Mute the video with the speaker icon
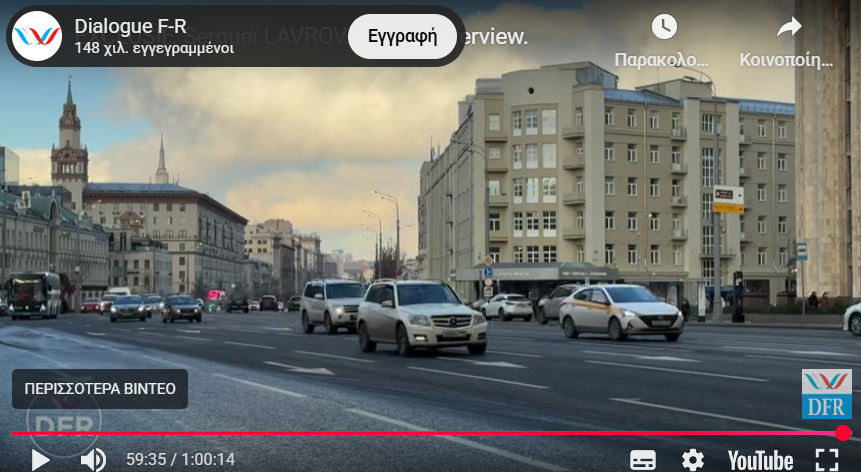Screen dimensions: 861x472 pos(93,459)
